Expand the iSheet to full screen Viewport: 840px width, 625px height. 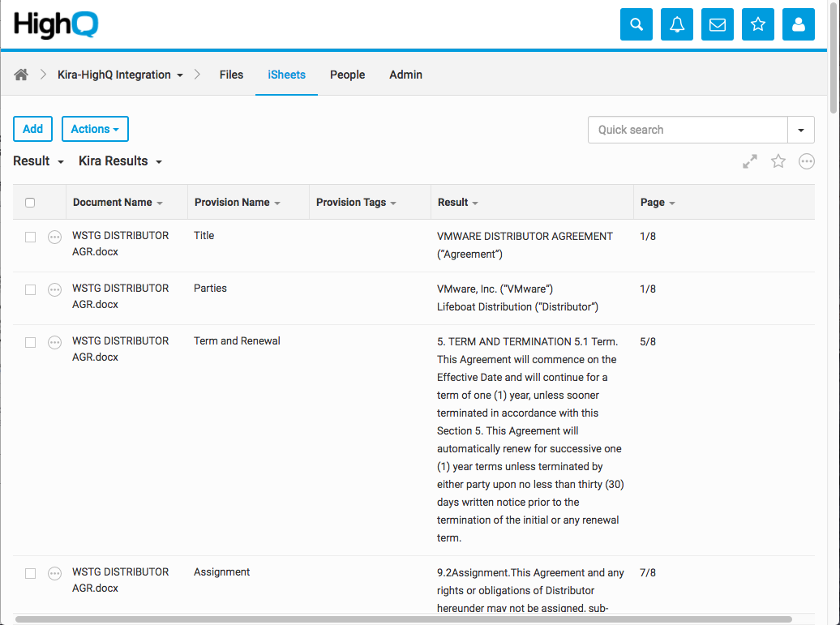point(750,161)
